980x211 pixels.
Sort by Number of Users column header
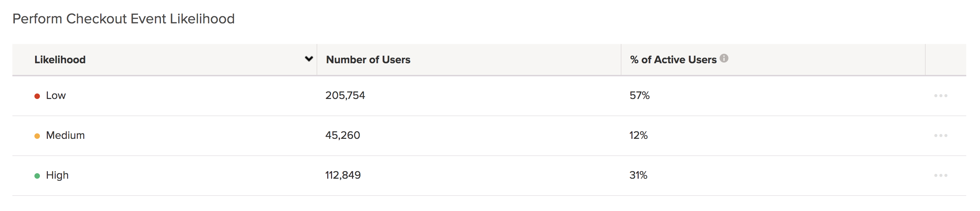[368, 60]
